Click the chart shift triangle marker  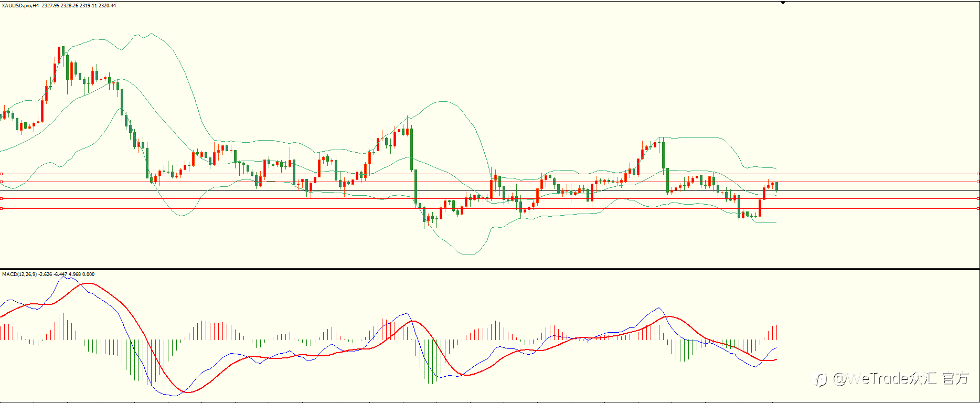click(x=783, y=3)
